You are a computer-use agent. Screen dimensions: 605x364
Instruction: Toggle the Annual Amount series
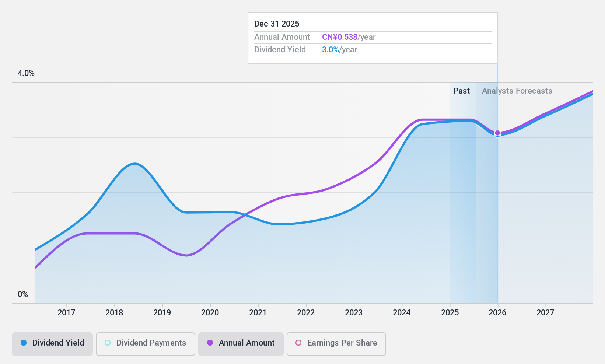pyautogui.click(x=241, y=344)
